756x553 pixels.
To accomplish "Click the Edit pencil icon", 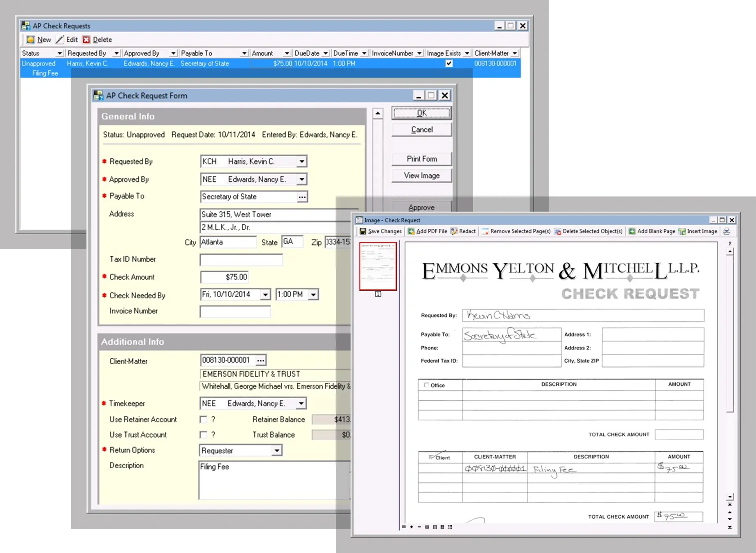I will (60, 40).
